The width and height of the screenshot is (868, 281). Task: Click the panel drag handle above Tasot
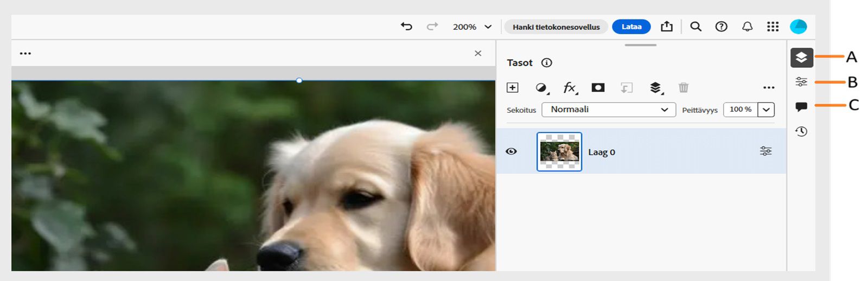pos(641,45)
